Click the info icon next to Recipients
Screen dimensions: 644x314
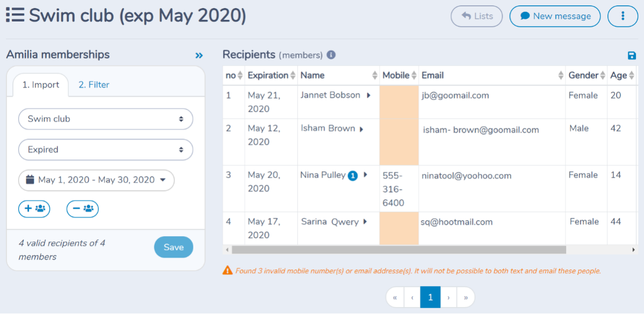pos(331,55)
